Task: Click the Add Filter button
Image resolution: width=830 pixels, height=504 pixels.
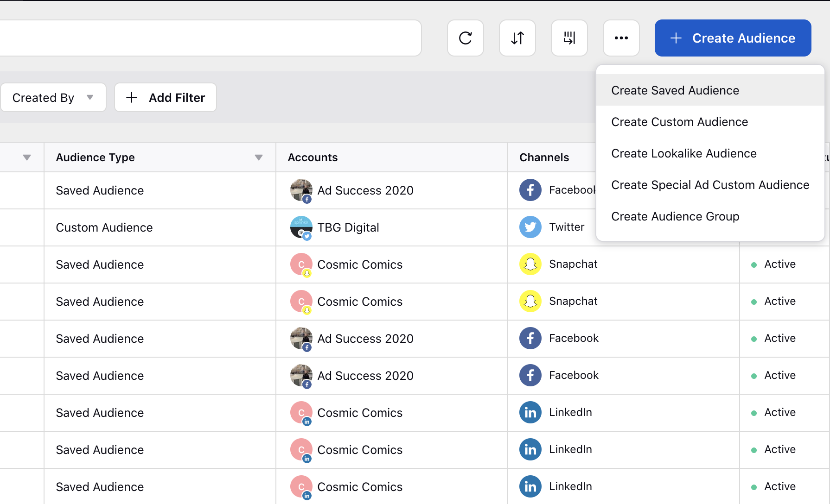Action: [x=166, y=97]
